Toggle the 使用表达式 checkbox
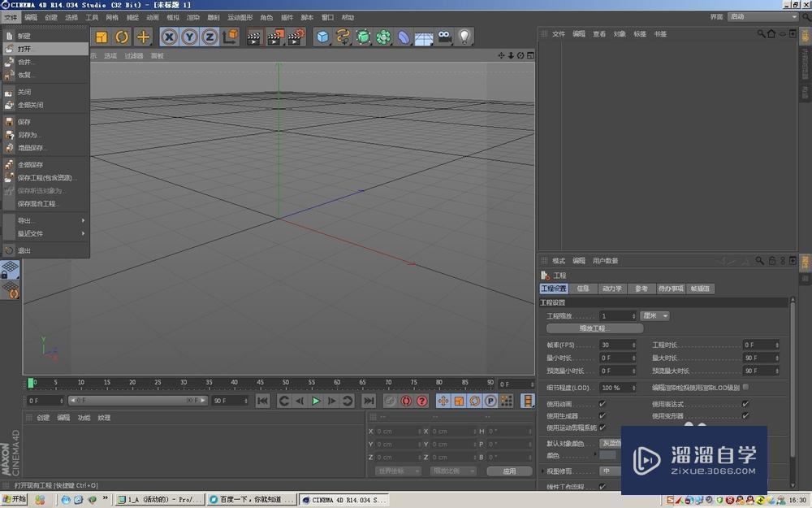 pos(745,402)
